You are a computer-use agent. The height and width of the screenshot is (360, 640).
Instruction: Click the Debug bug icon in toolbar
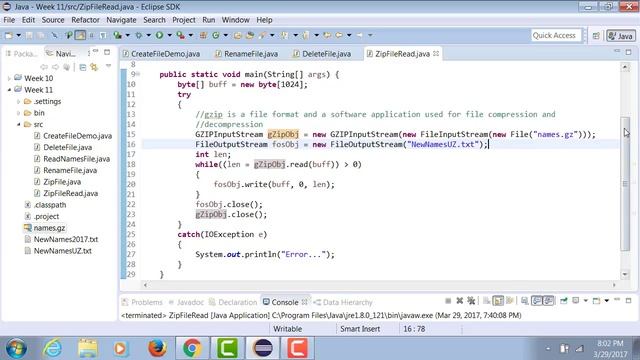tap(138, 36)
